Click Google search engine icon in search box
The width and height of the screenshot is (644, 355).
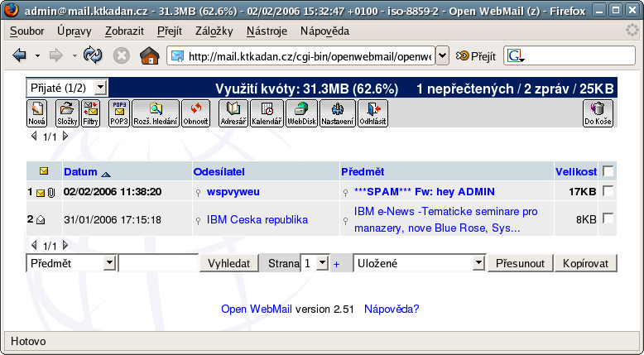pos(516,55)
